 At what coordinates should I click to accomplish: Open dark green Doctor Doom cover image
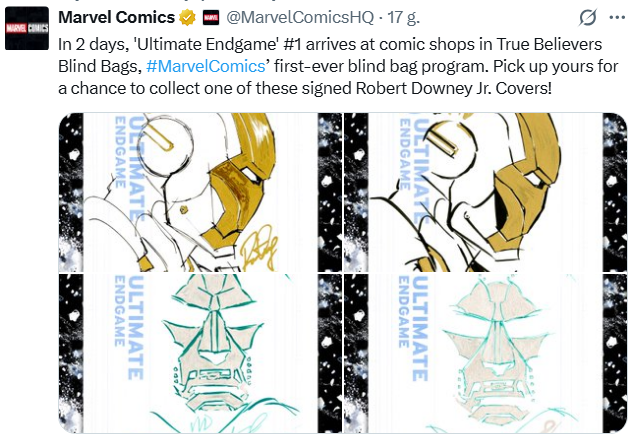pos(200,353)
